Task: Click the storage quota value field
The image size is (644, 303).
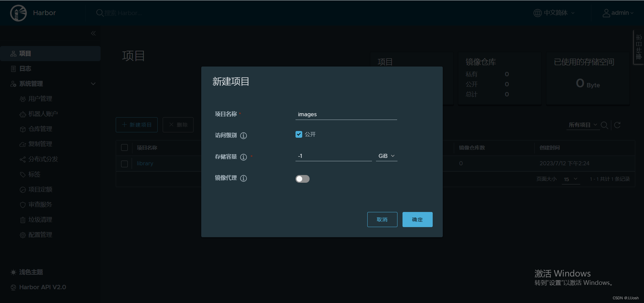Action: point(334,156)
